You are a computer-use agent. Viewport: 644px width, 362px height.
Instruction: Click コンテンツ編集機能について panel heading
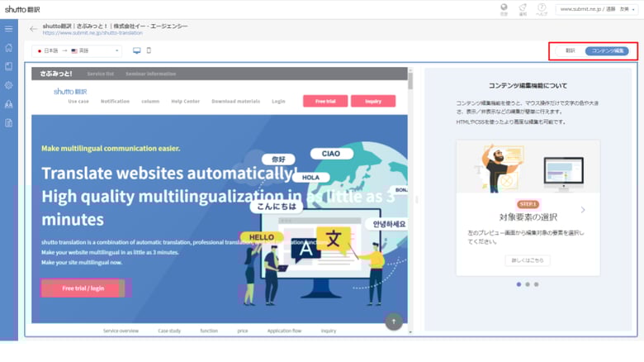[x=528, y=86]
